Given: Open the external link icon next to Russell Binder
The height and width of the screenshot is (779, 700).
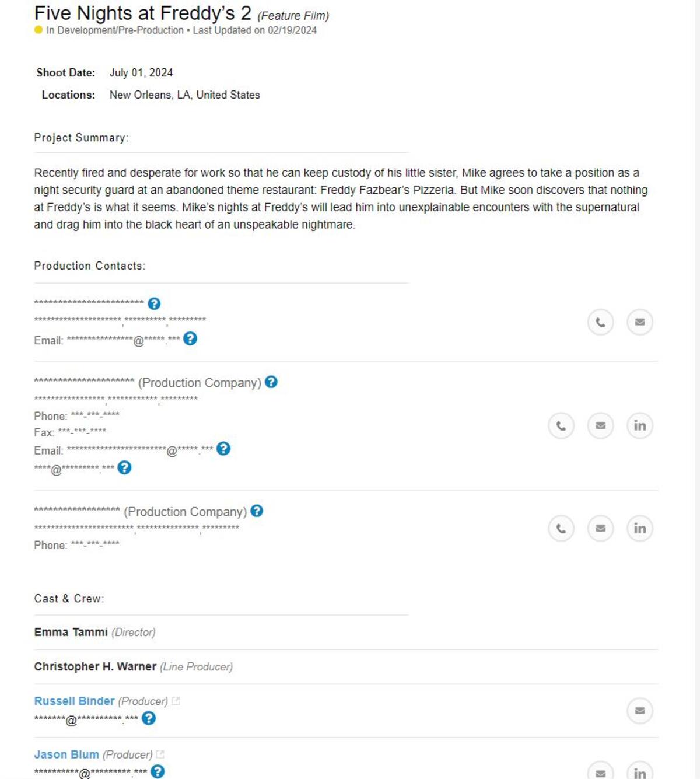Looking at the screenshot, I should pos(176,701).
